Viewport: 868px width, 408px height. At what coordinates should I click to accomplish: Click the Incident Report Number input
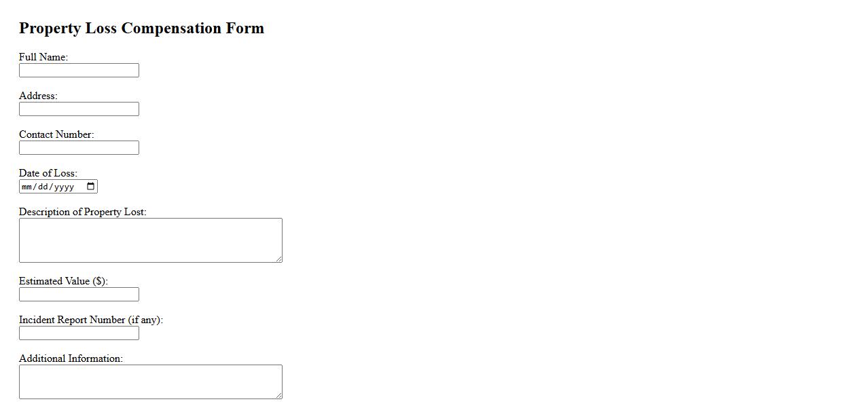(x=79, y=333)
